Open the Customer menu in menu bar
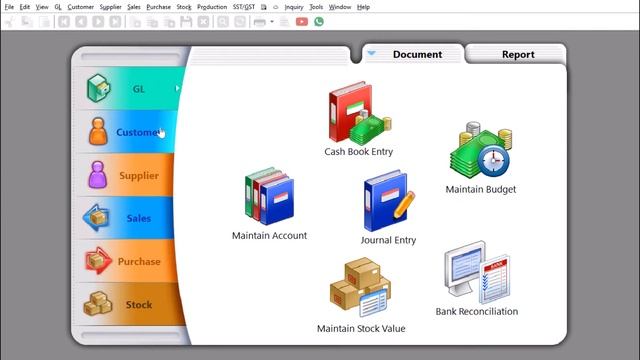This screenshot has width=640, height=360. tap(80, 7)
